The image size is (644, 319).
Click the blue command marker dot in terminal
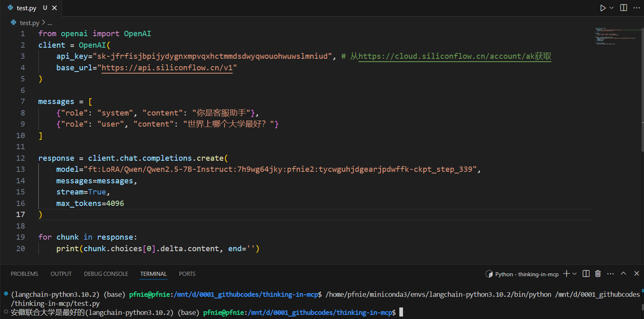click(6, 294)
